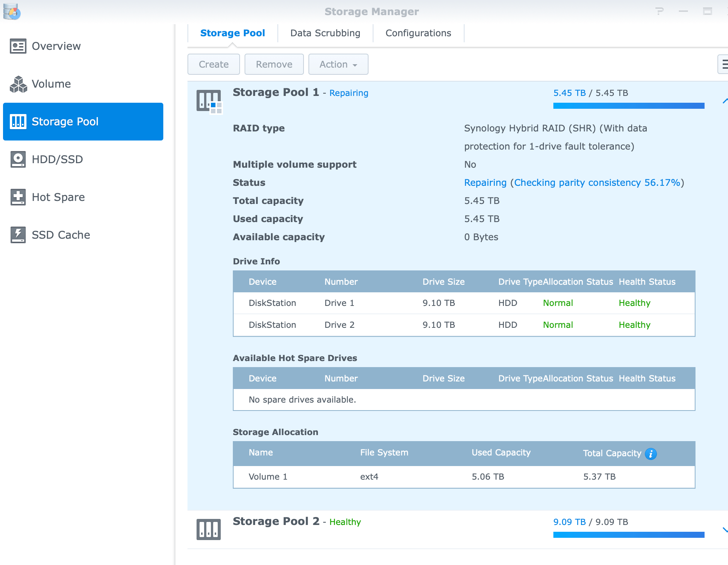Switch to the Data Scrubbing tab
728x565 pixels.
coord(325,33)
